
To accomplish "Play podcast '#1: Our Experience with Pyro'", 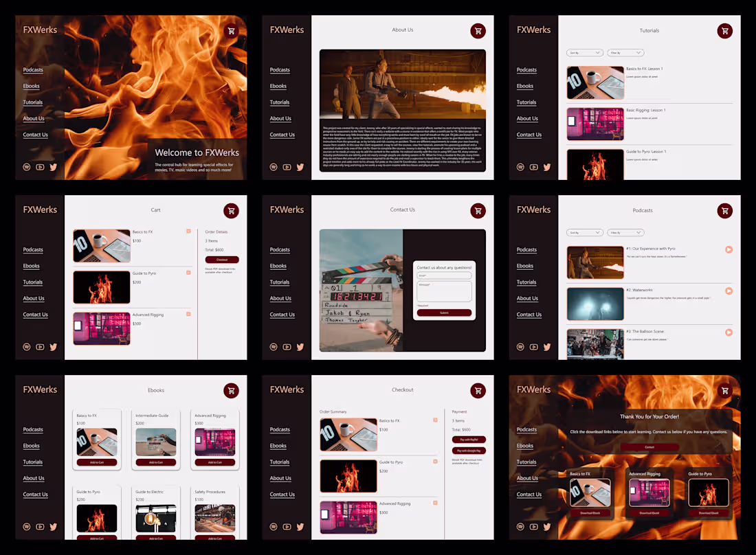I will click(729, 249).
